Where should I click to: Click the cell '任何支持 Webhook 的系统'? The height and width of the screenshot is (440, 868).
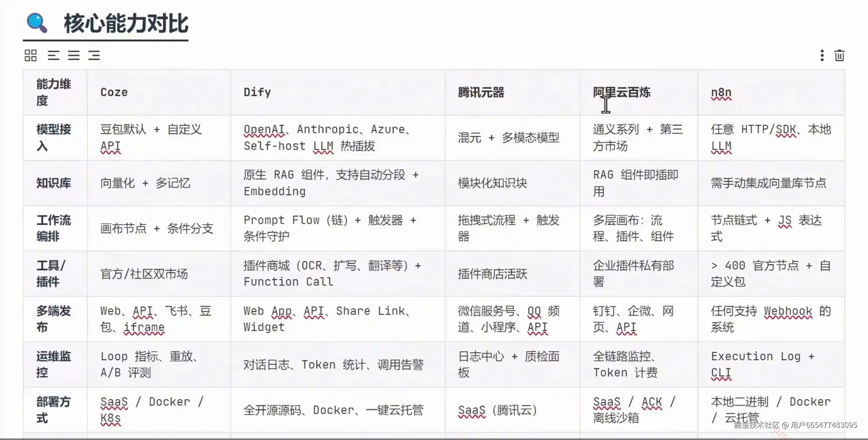771,319
